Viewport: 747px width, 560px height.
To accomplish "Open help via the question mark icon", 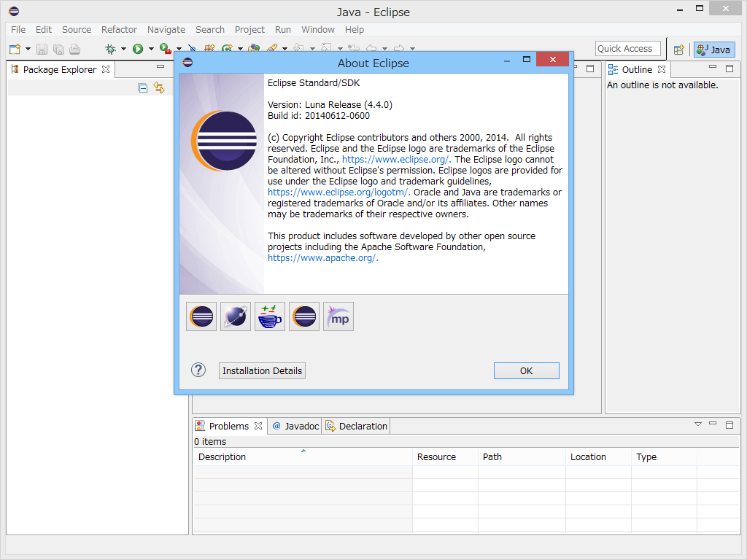I will pos(197,370).
